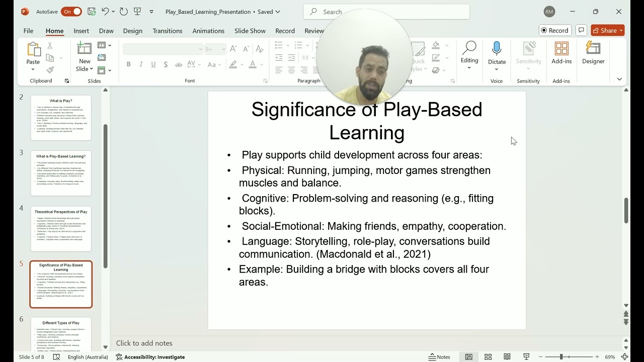Switch to Slide Sorter view
644x362 pixels.
[x=488, y=357]
